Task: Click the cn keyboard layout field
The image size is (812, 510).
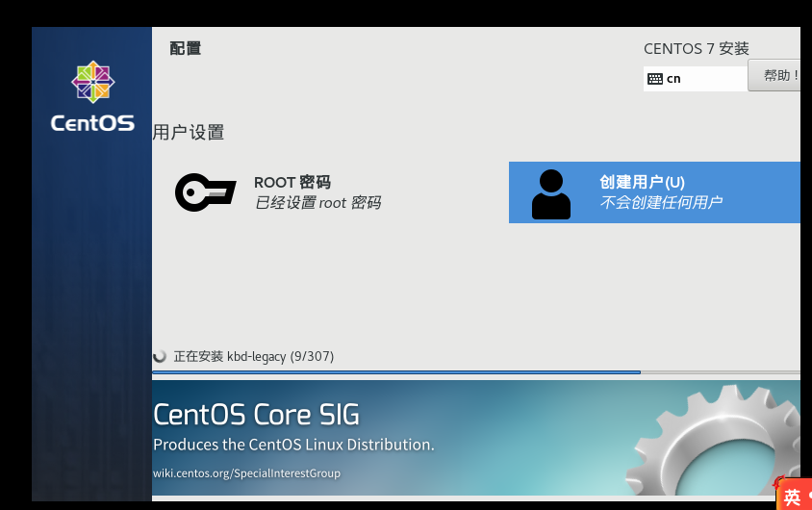Action: click(696, 79)
